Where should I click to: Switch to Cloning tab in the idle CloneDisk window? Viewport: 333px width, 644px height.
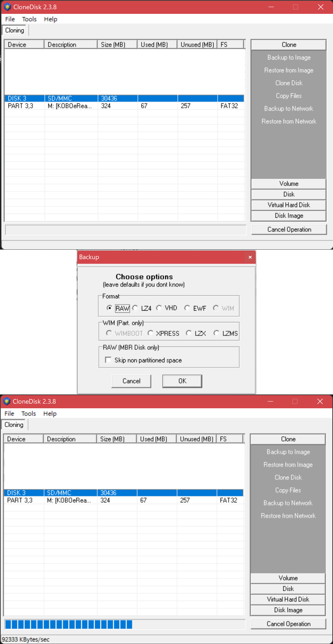click(15, 30)
